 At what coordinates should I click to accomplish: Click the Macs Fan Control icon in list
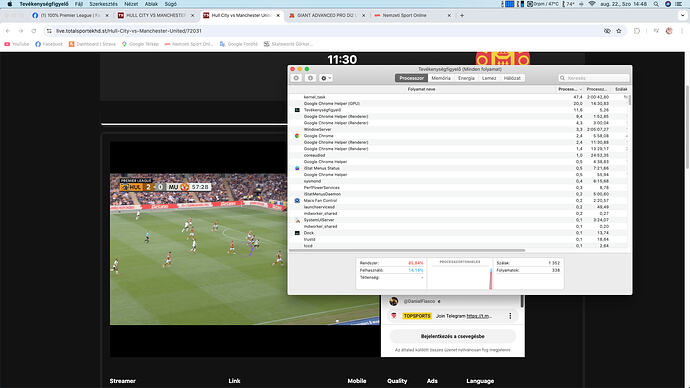pyautogui.click(x=297, y=200)
